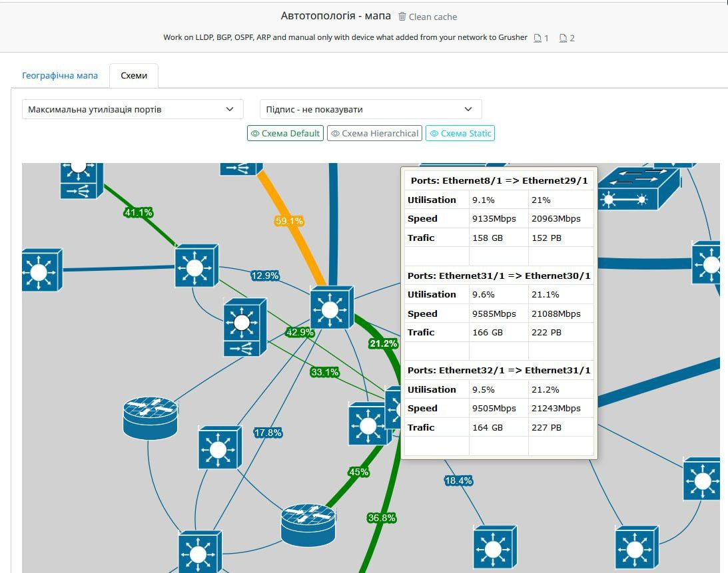Open Максимальна утилізація портів dropdown

(x=133, y=110)
